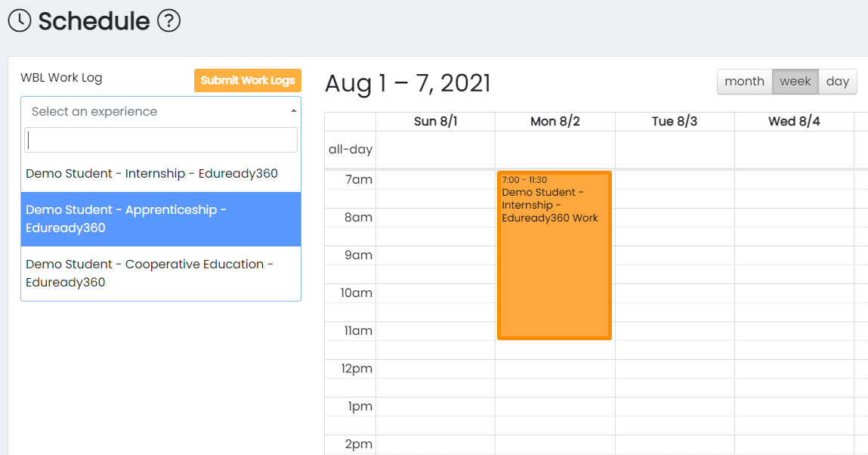Screen dimensions: 868x455
Task: Select the 9am slot on Wednesday 8/4
Action: (x=795, y=255)
